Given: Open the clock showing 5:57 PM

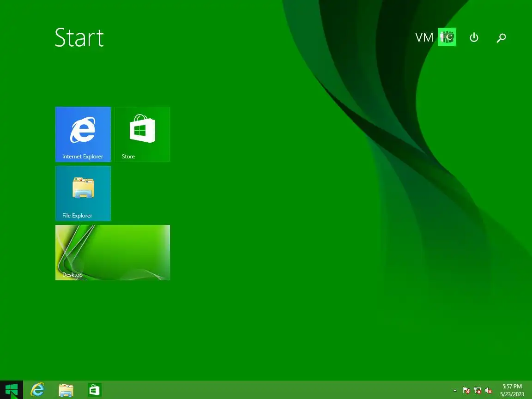Looking at the screenshot, I should 512,387.
